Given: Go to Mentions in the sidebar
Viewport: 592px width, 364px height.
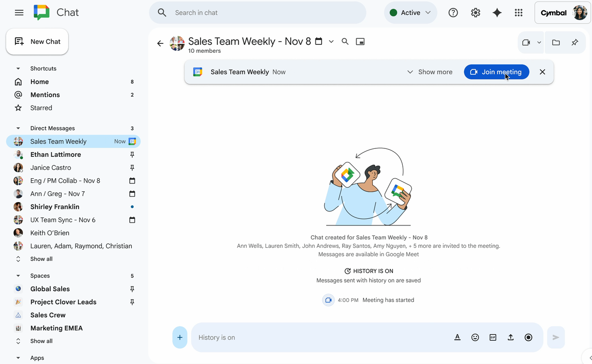Looking at the screenshot, I should point(45,95).
